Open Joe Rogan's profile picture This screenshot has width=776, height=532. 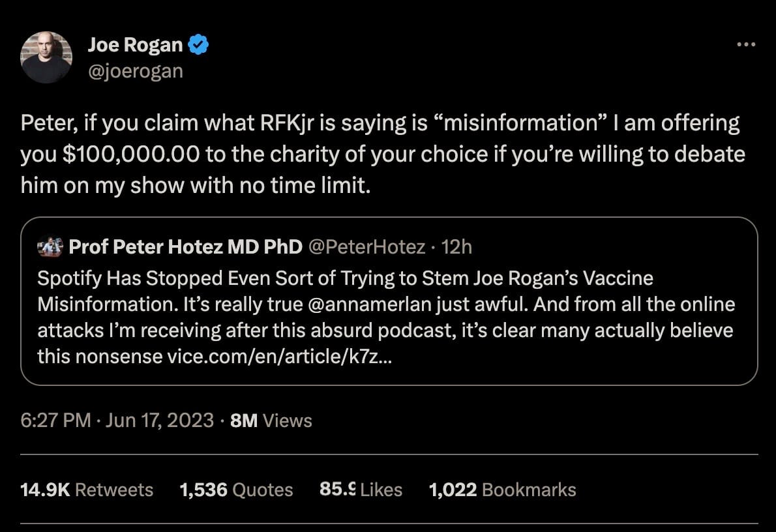point(46,57)
